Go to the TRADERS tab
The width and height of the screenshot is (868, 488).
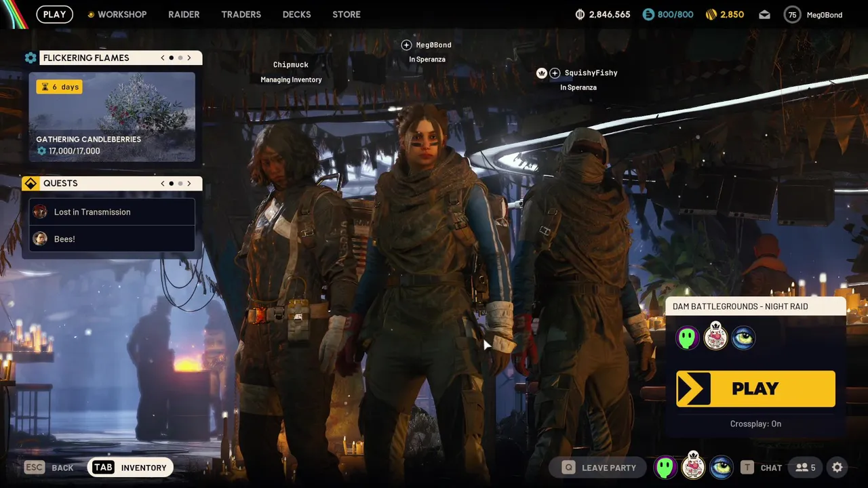(241, 14)
